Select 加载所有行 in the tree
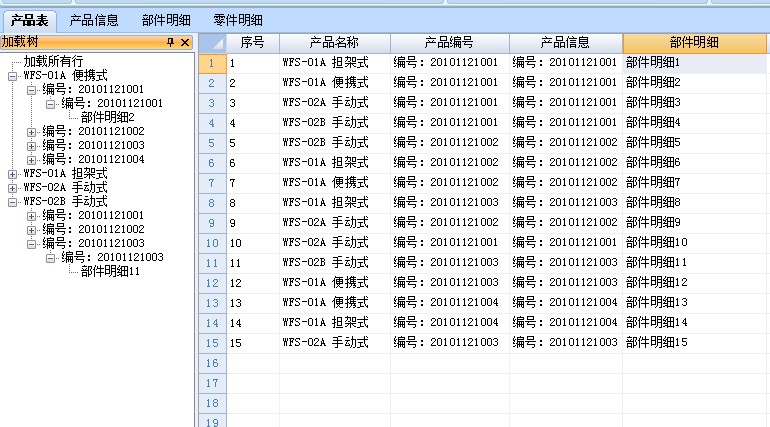Viewport: 770px width, 427px height. point(53,61)
